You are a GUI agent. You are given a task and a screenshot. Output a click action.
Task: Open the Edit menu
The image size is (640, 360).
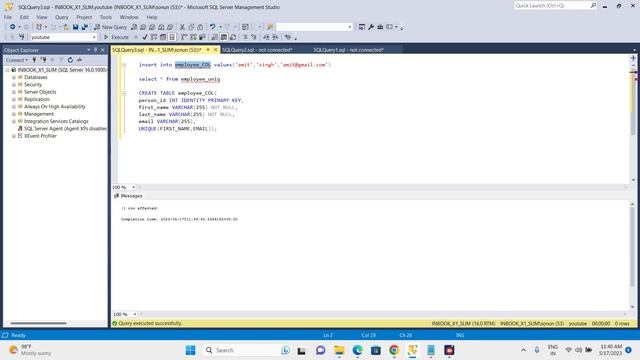(x=24, y=17)
